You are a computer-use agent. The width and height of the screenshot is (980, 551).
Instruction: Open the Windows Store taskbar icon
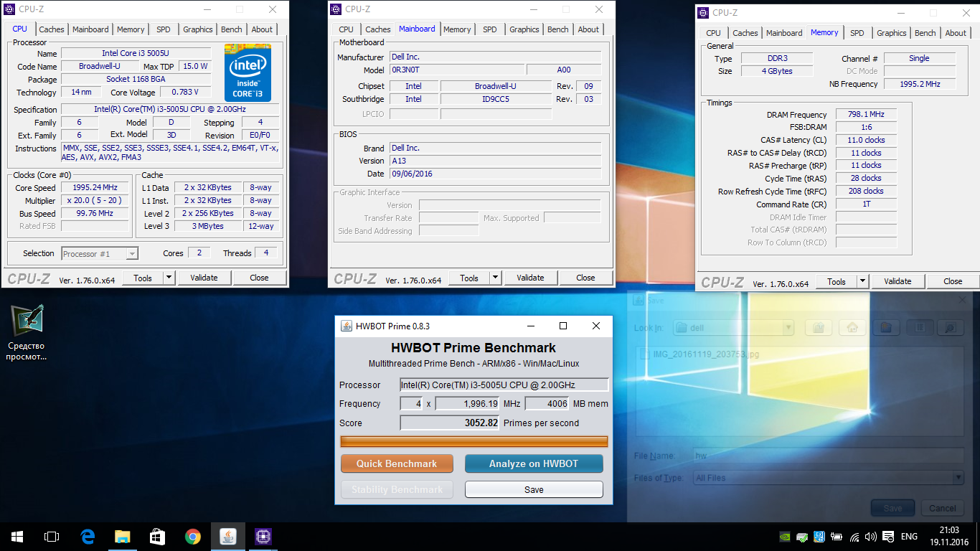pos(158,536)
